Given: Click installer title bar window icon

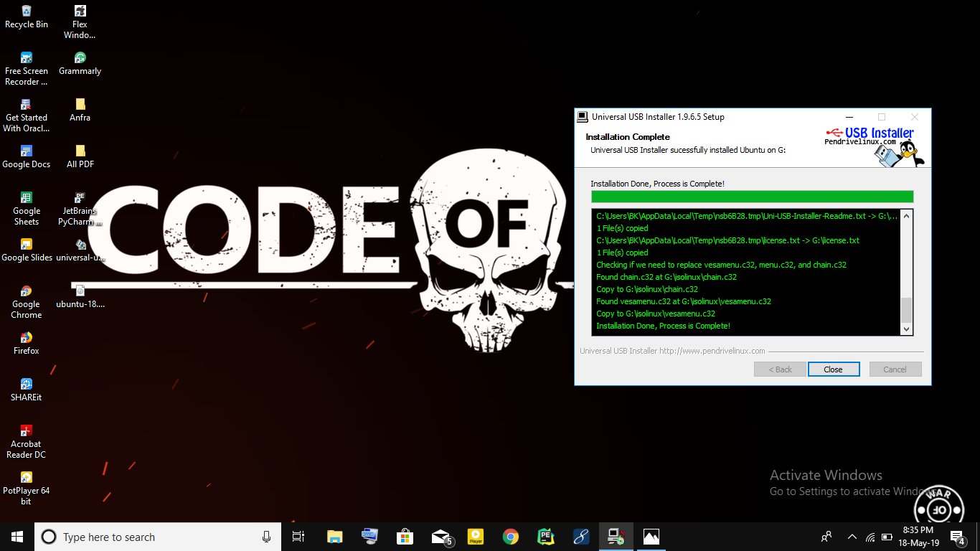Looking at the screenshot, I should tap(583, 117).
